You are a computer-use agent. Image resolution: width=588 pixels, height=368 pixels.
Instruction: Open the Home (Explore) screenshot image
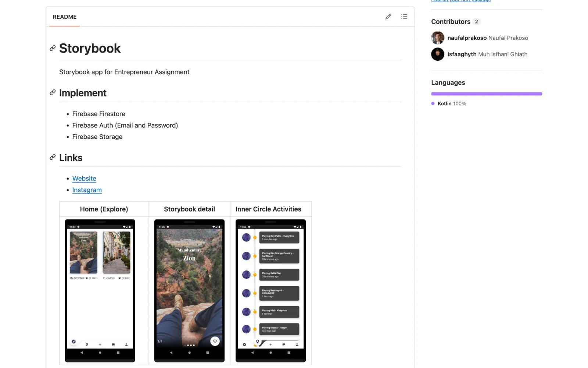pos(100,291)
